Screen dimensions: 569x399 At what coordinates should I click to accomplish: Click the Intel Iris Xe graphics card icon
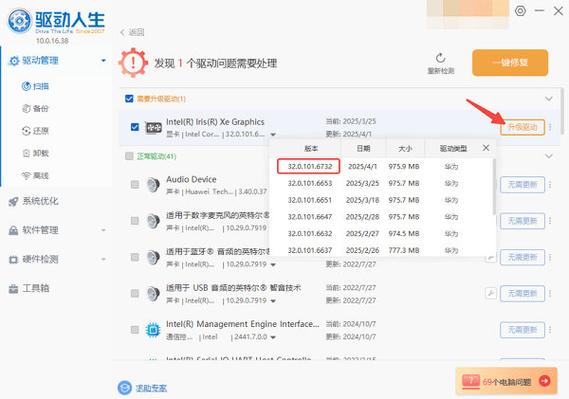coord(153,128)
